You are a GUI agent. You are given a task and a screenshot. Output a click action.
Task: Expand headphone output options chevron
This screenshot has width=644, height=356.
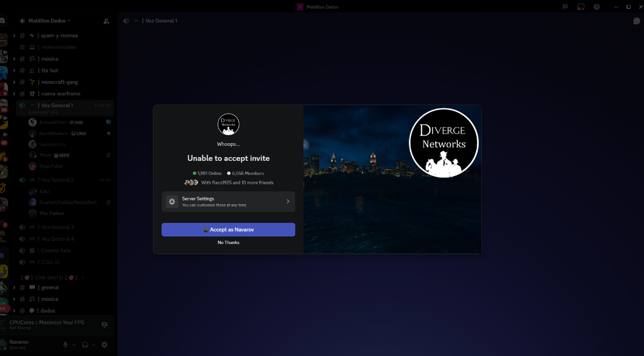click(93, 345)
